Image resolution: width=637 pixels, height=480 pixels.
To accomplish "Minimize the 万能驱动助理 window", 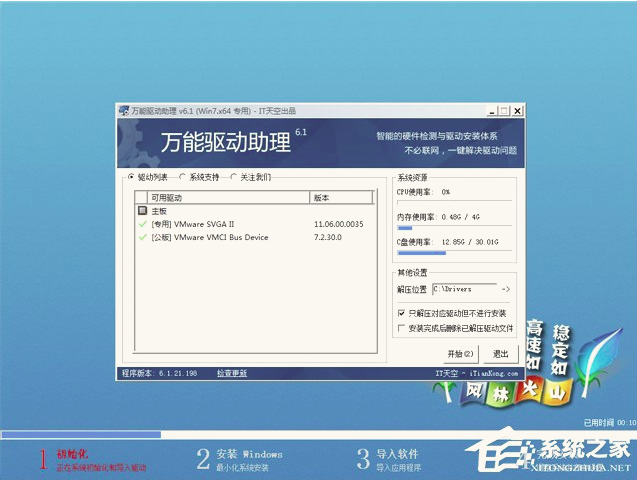I will pyautogui.click(x=492, y=111).
